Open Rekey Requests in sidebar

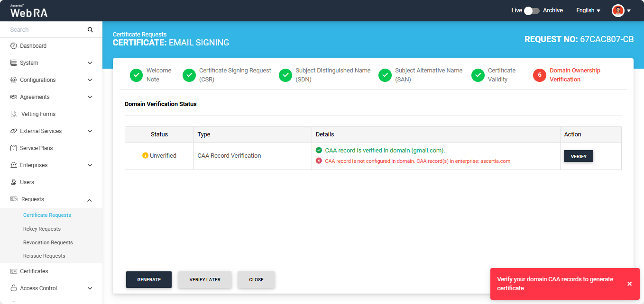point(42,229)
